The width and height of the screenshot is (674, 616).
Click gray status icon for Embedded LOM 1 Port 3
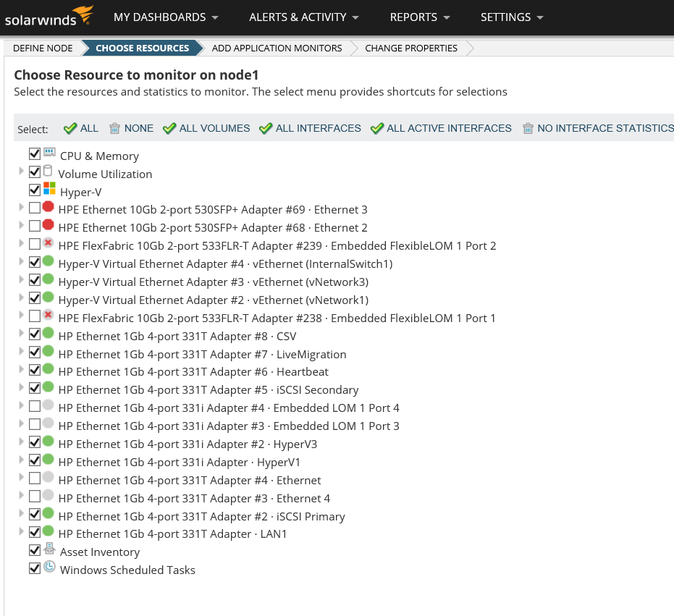point(48,423)
